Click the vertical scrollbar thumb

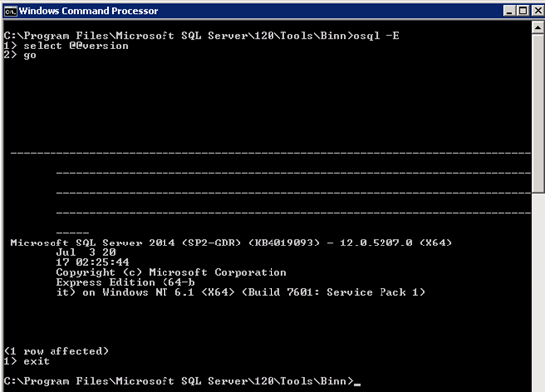pos(538,113)
